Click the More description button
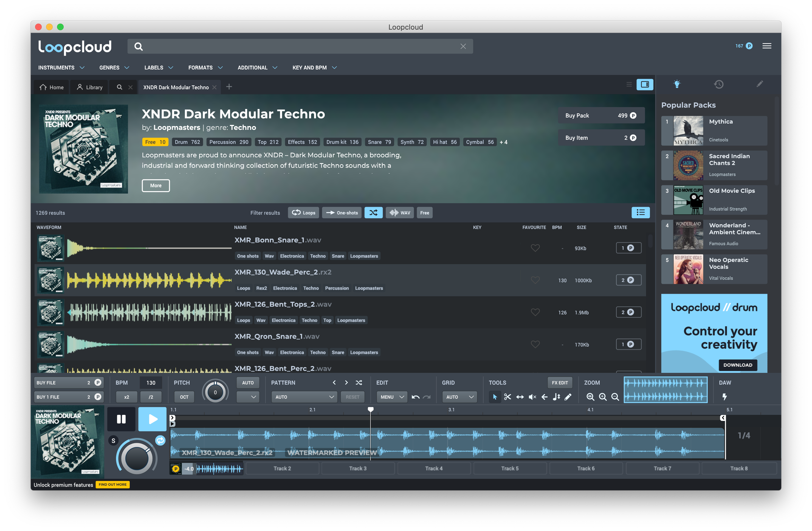Image resolution: width=812 pixels, height=531 pixels. pos(156,185)
